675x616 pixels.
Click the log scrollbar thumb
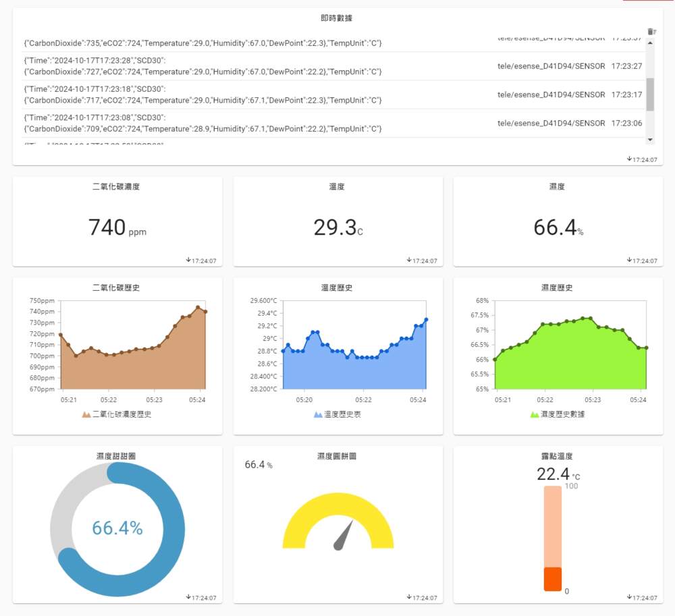[650, 94]
